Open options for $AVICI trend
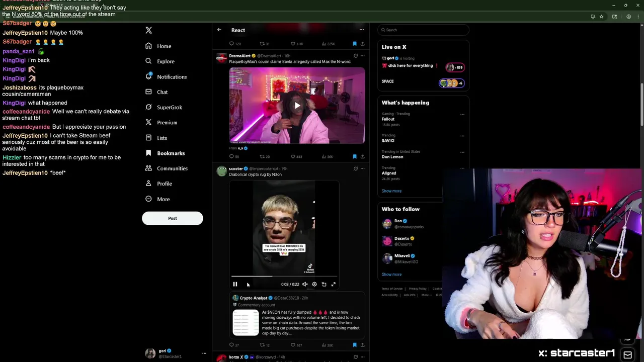This screenshot has width=644, height=362. coord(462,136)
